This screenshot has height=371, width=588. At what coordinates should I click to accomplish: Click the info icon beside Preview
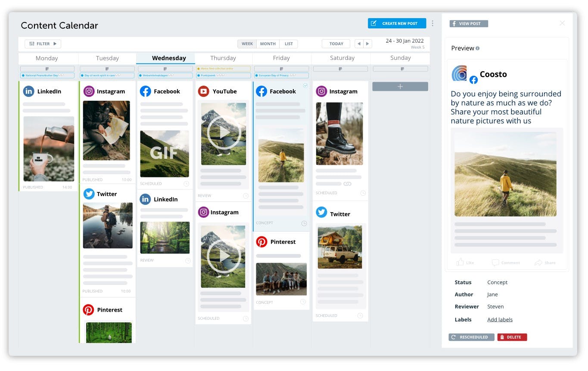pyautogui.click(x=477, y=49)
